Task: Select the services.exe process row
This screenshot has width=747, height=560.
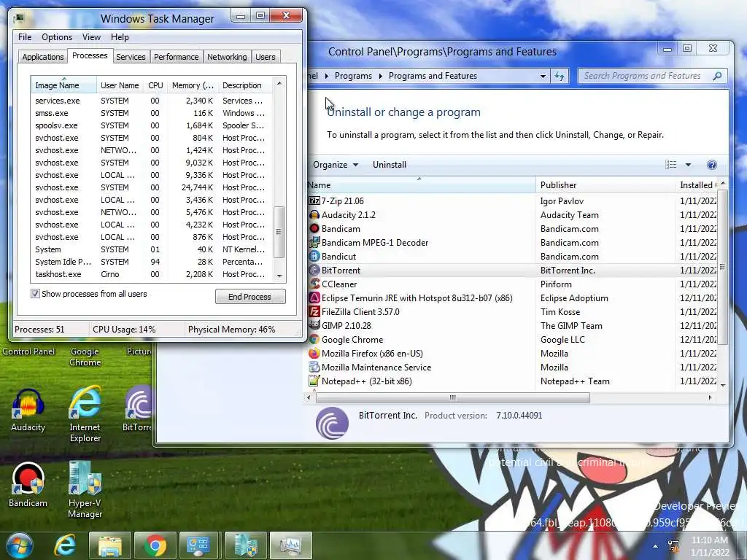Action: (x=152, y=101)
